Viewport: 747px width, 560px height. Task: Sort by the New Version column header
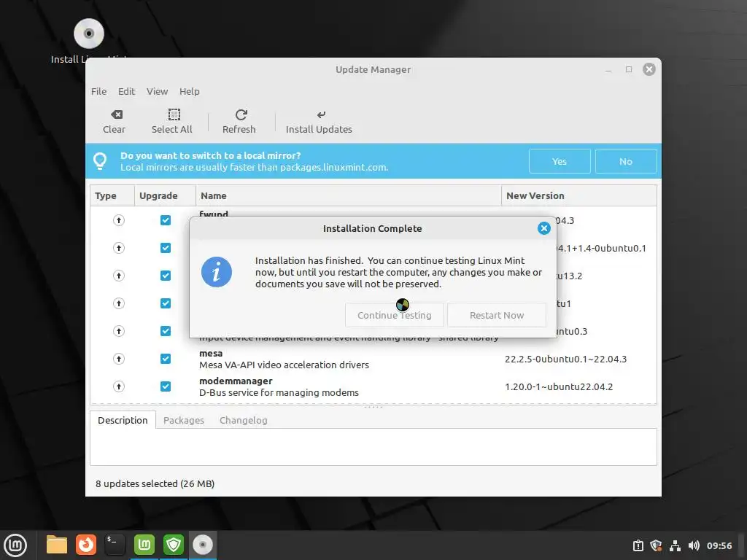[578, 195]
